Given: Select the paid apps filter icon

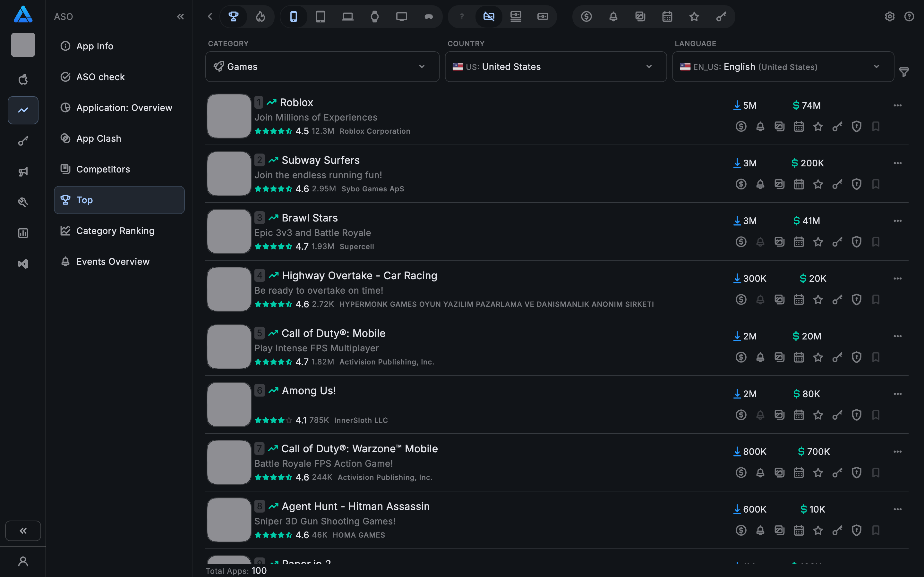Looking at the screenshot, I should click(x=543, y=16).
